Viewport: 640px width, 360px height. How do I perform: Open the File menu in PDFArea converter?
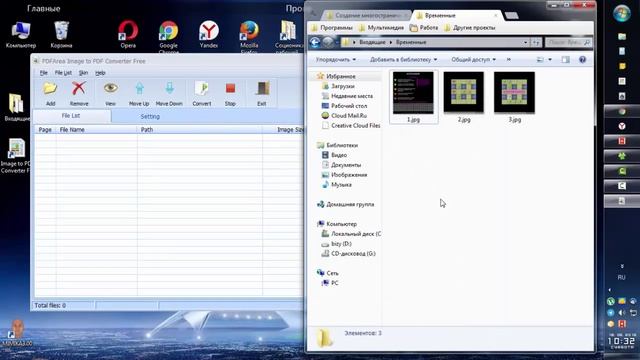pyautogui.click(x=44, y=73)
